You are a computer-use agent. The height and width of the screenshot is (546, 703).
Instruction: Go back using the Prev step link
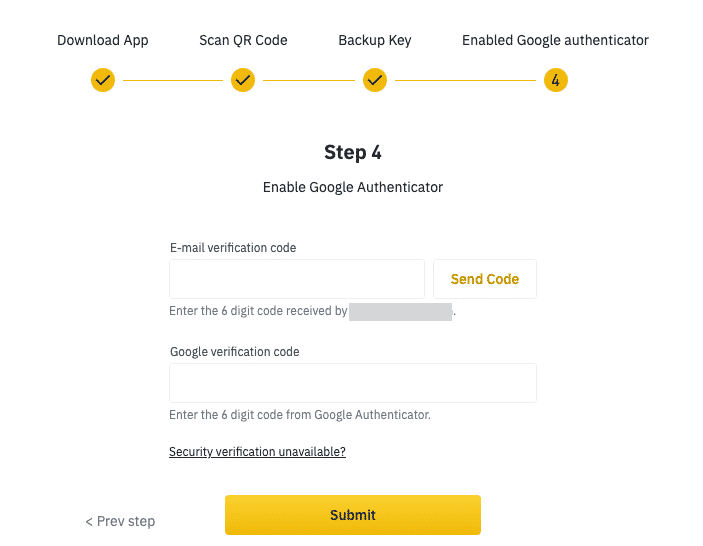[120, 521]
